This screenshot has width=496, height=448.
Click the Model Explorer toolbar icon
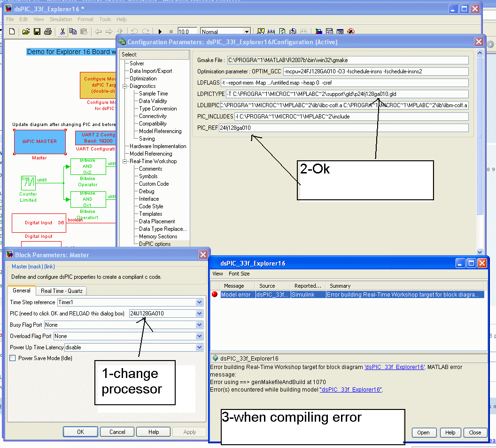[329, 31]
